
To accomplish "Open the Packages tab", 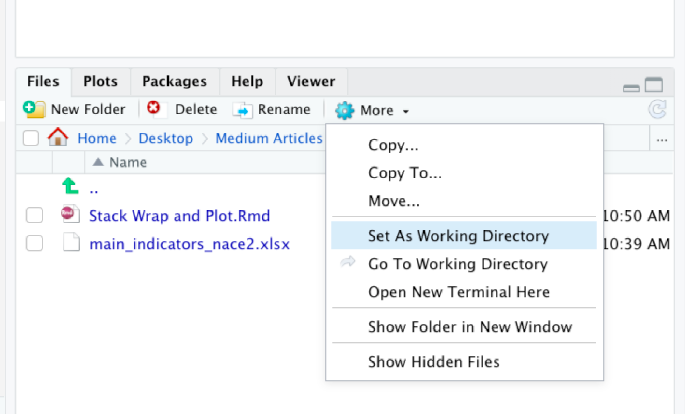I will pos(174,81).
